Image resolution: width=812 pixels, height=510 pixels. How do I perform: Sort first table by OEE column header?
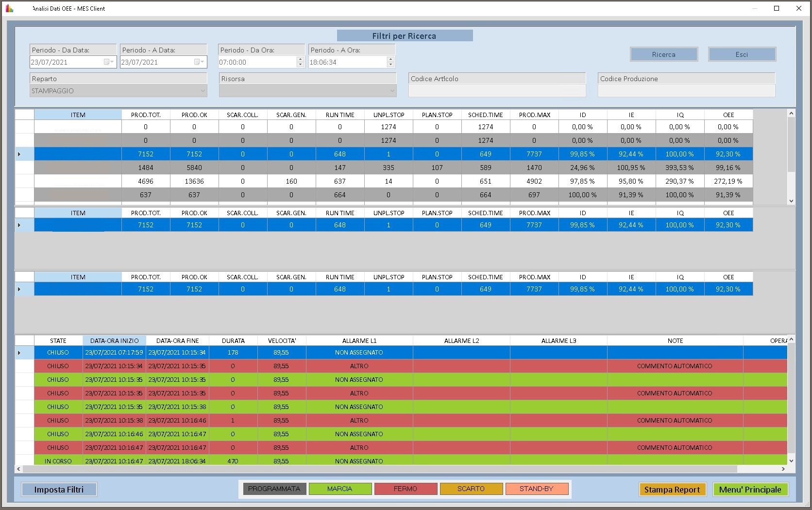click(728, 115)
